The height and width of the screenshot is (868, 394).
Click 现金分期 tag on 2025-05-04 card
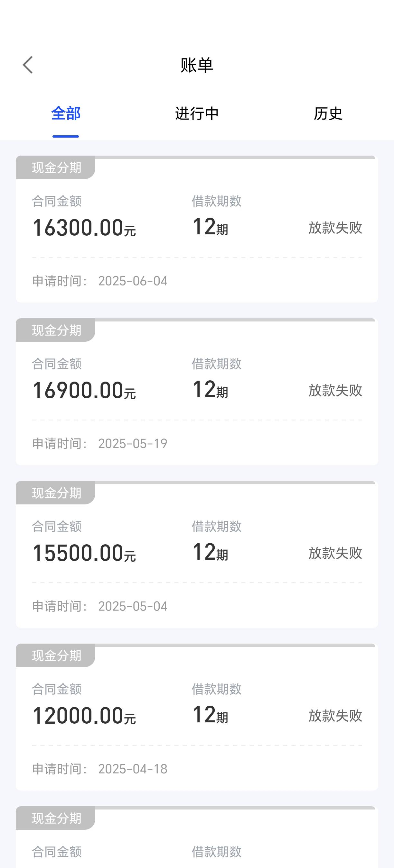(56, 493)
